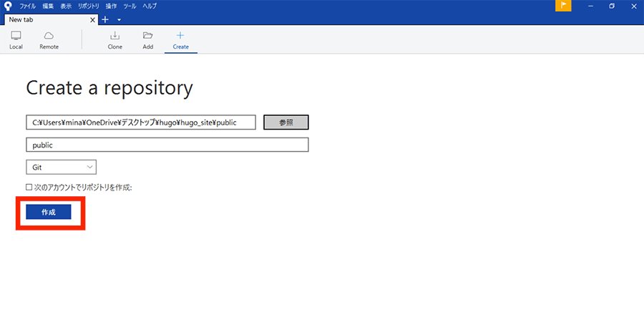The width and height of the screenshot is (644, 333).
Task: Close the New tab tab
Action: coord(92,20)
